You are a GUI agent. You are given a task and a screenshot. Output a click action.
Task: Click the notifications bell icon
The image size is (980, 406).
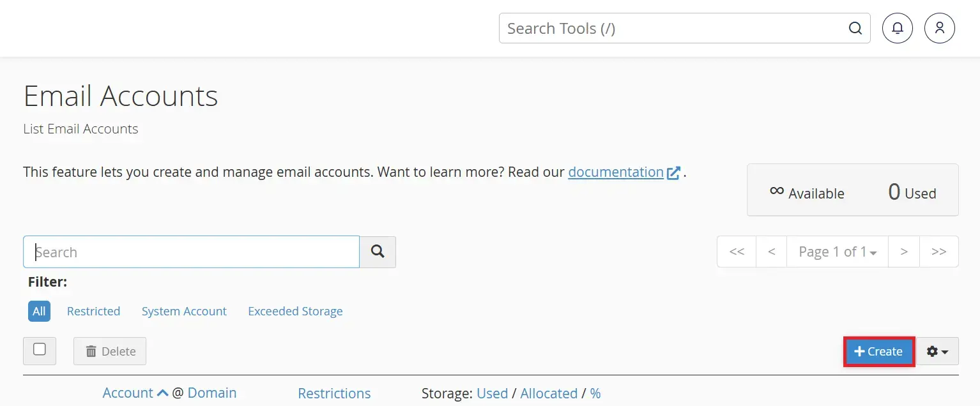[x=898, y=28]
